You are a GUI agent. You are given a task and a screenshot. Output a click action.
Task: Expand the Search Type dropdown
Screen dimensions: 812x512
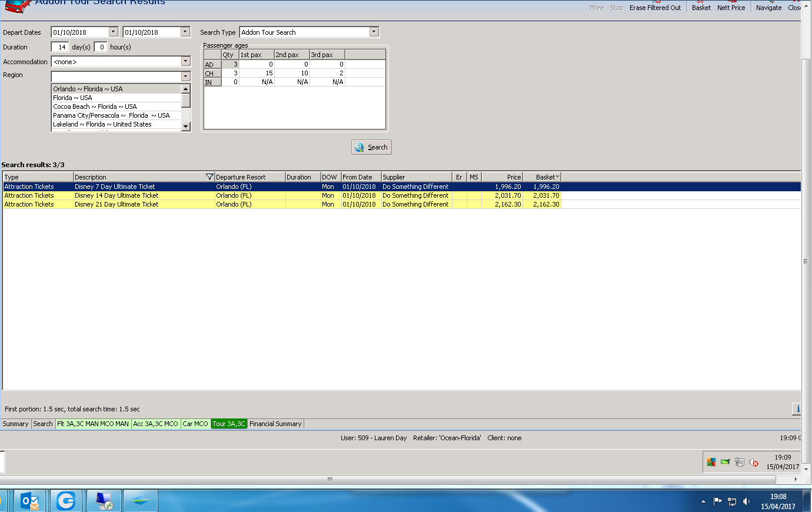coord(374,32)
